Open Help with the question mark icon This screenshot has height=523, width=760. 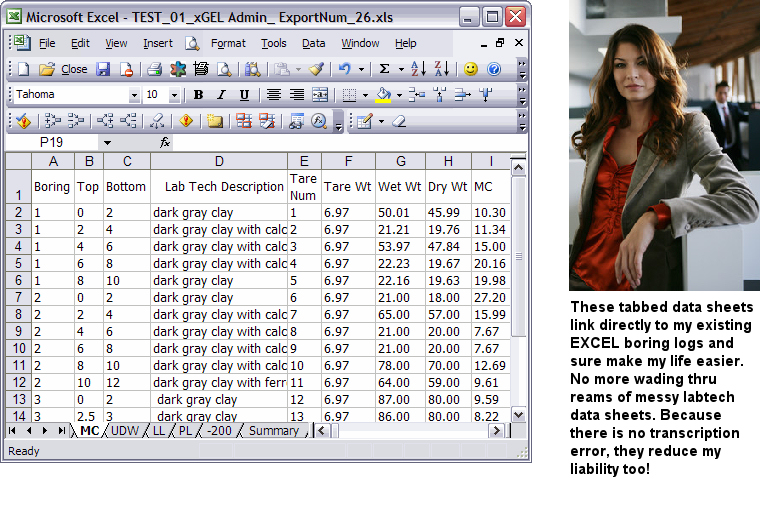493,69
